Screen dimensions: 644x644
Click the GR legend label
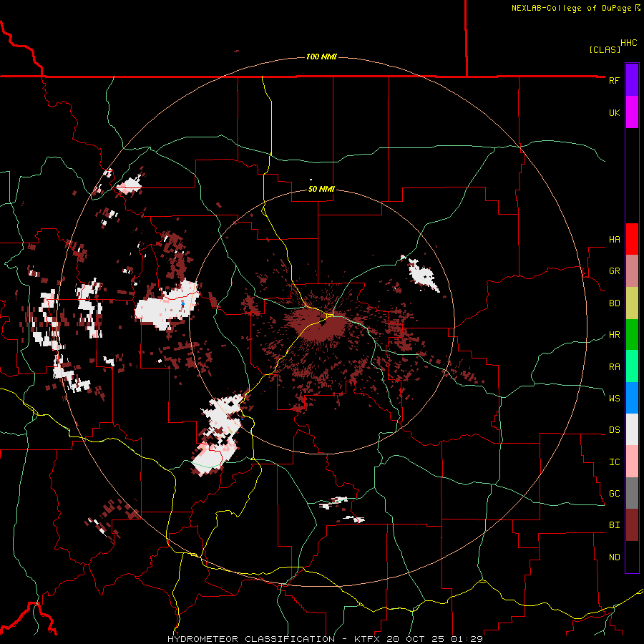click(x=614, y=271)
